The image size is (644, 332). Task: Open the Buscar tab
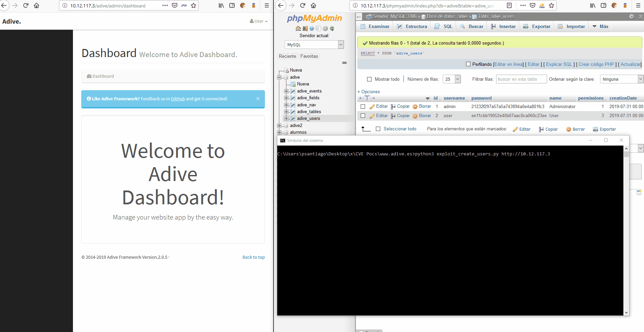[472, 26]
